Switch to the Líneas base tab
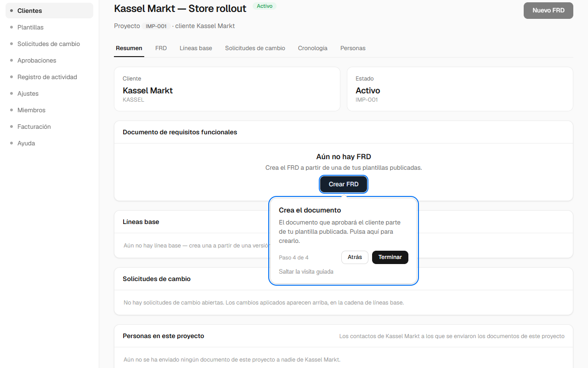 coord(196,48)
